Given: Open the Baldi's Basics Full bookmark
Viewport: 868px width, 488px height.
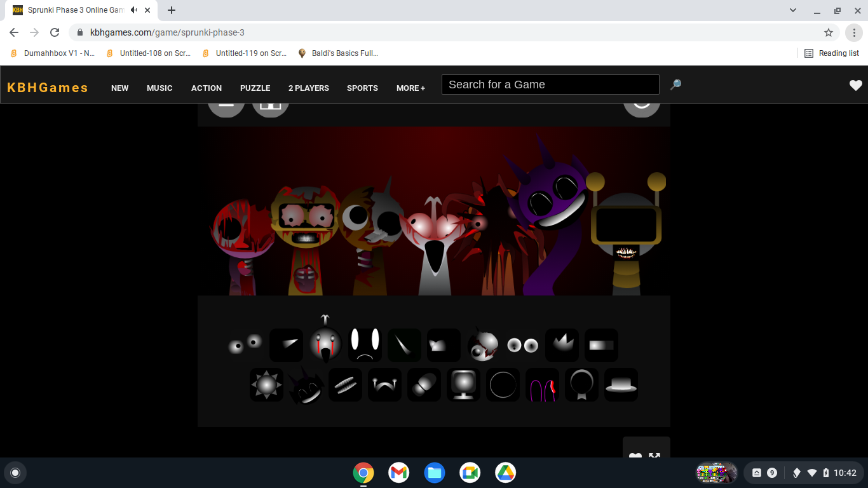Looking at the screenshot, I should point(338,53).
